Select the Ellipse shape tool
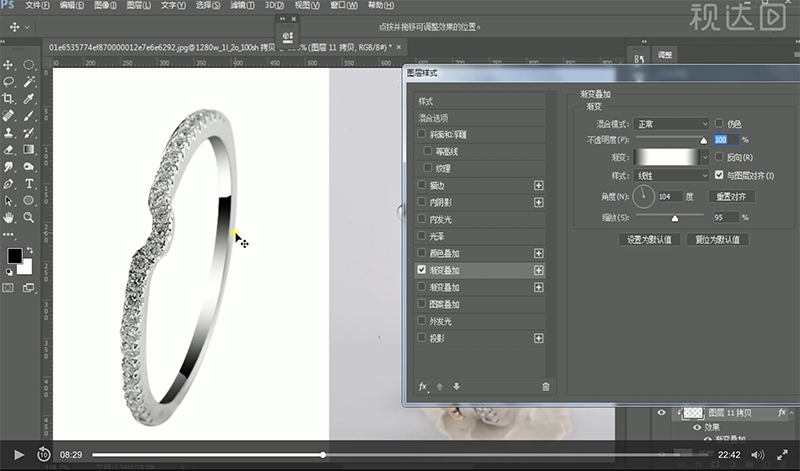This screenshot has height=471, width=800. click(x=29, y=201)
